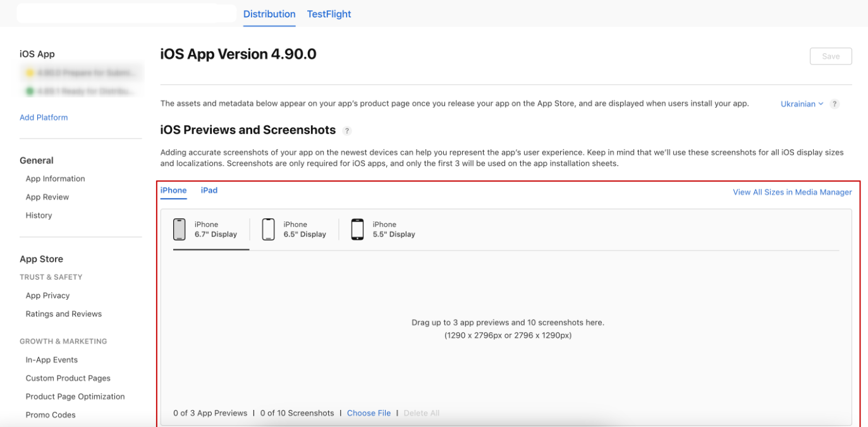Viewport: 868px width, 427px height.
Task: Open help icon beside Ukrainian language
Action: pyautogui.click(x=834, y=104)
